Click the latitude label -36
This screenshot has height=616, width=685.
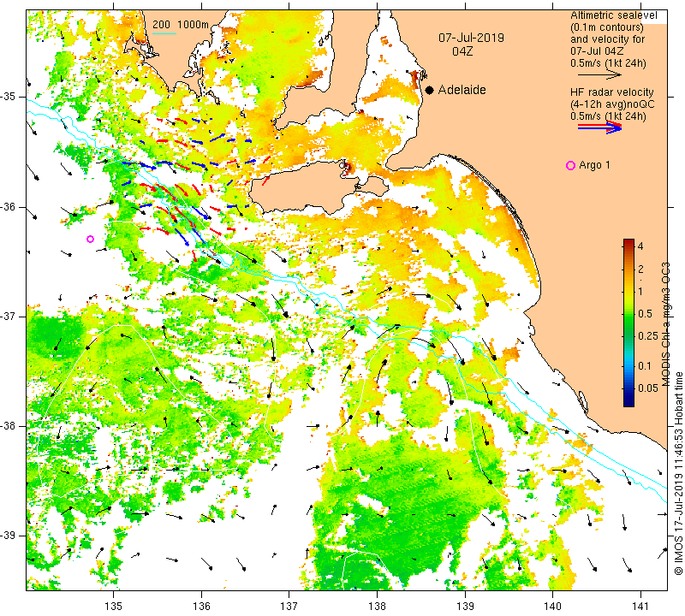click(x=8, y=206)
